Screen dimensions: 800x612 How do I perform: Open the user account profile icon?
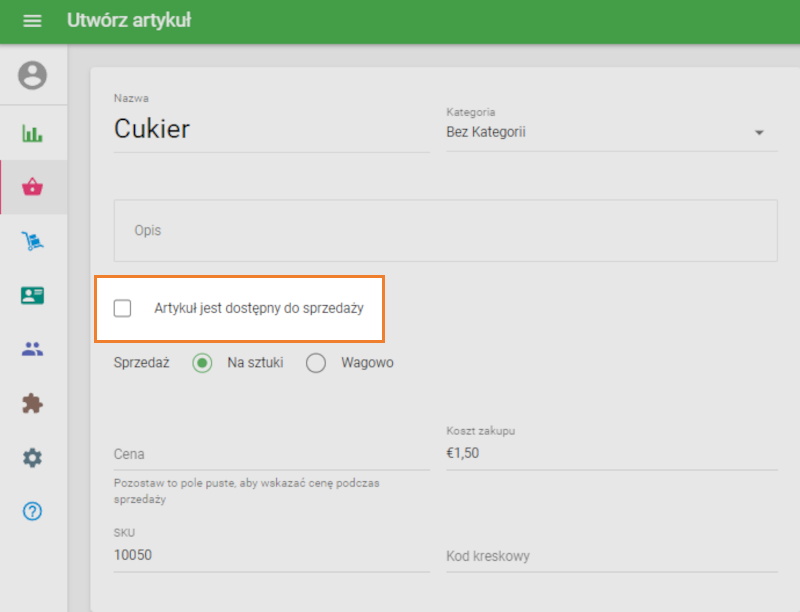click(33, 75)
